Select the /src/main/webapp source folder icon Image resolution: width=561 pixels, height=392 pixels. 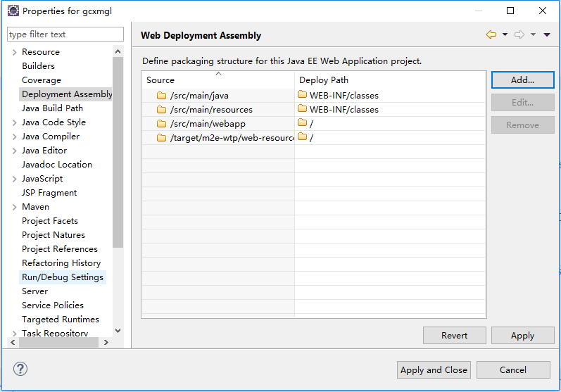click(x=161, y=124)
